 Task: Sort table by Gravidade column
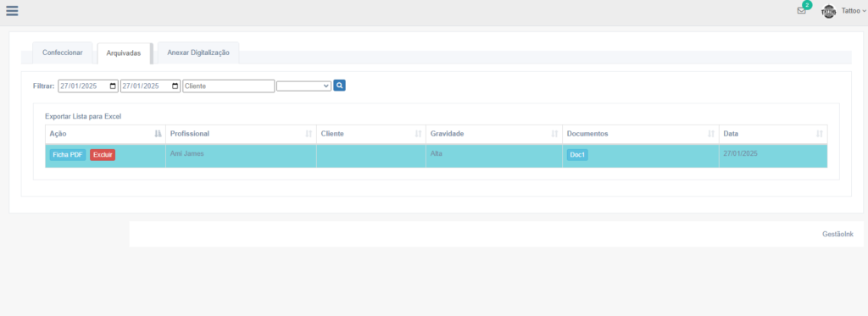pyautogui.click(x=494, y=134)
